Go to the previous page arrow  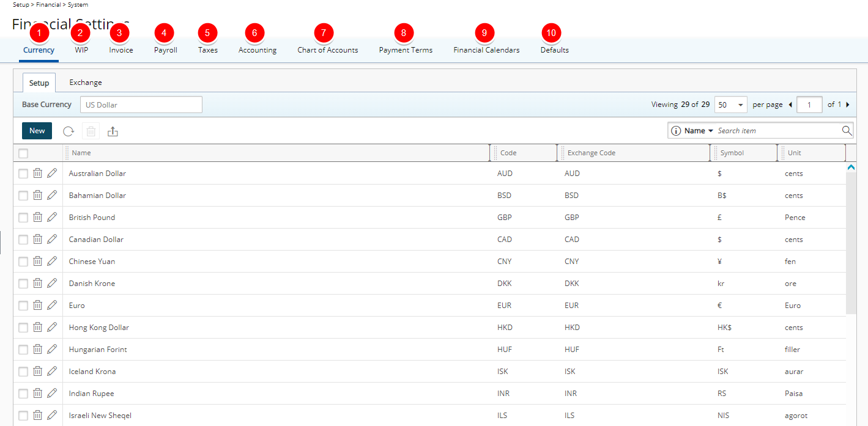point(790,105)
